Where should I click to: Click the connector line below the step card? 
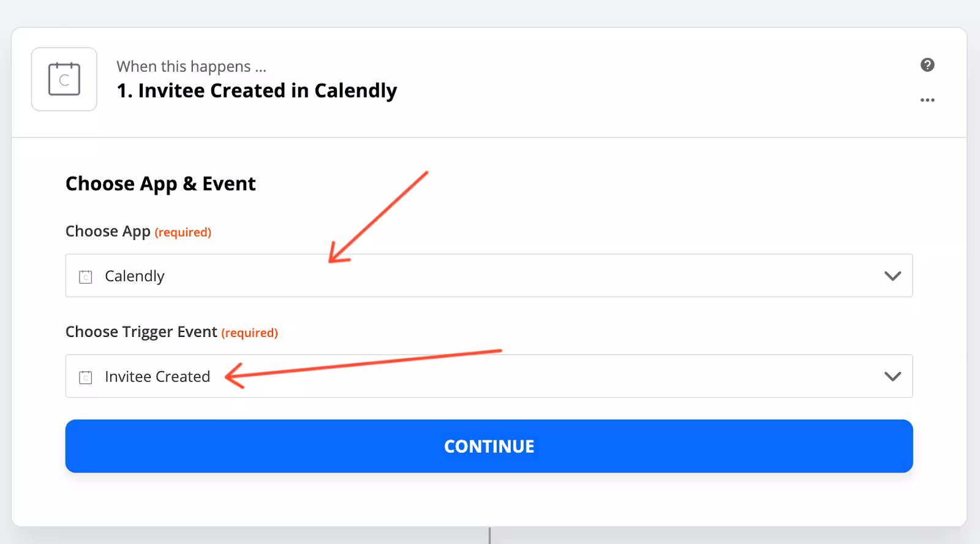pyautogui.click(x=489, y=535)
